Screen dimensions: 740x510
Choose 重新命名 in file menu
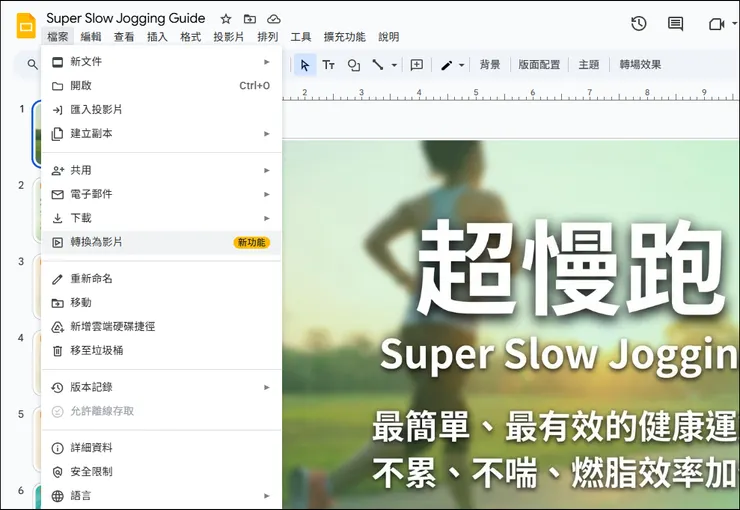tap(161, 278)
